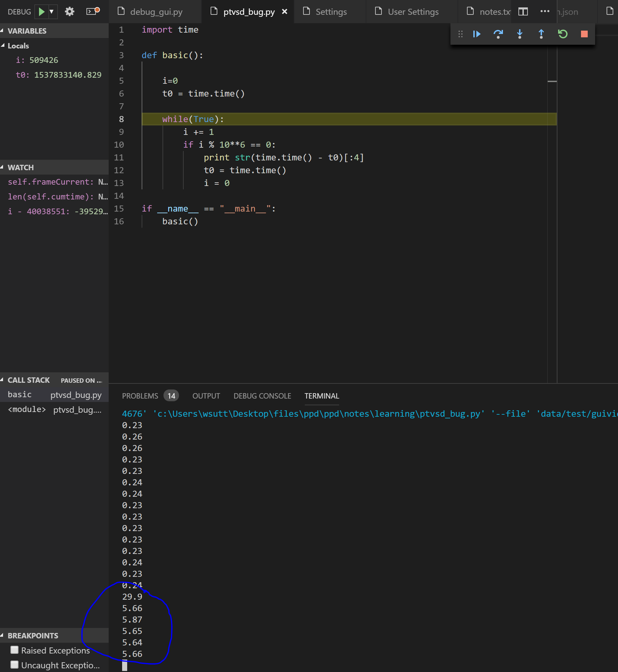Select the Step Over debug icon
Screen dimensions: 618x672
tap(498, 34)
